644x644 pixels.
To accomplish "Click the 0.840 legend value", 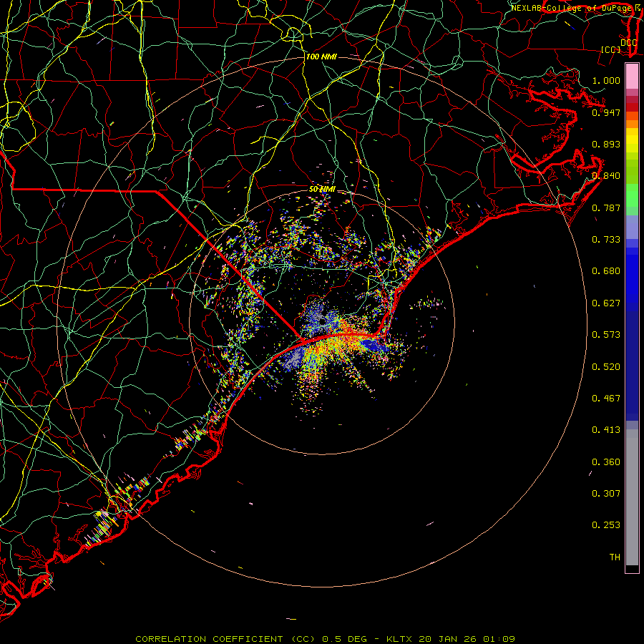I will (x=606, y=176).
